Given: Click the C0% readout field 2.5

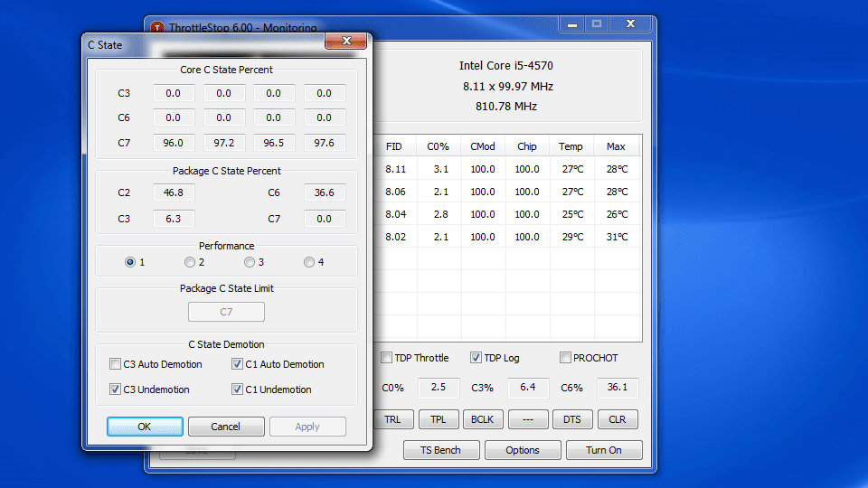Looking at the screenshot, I should click(x=439, y=388).
